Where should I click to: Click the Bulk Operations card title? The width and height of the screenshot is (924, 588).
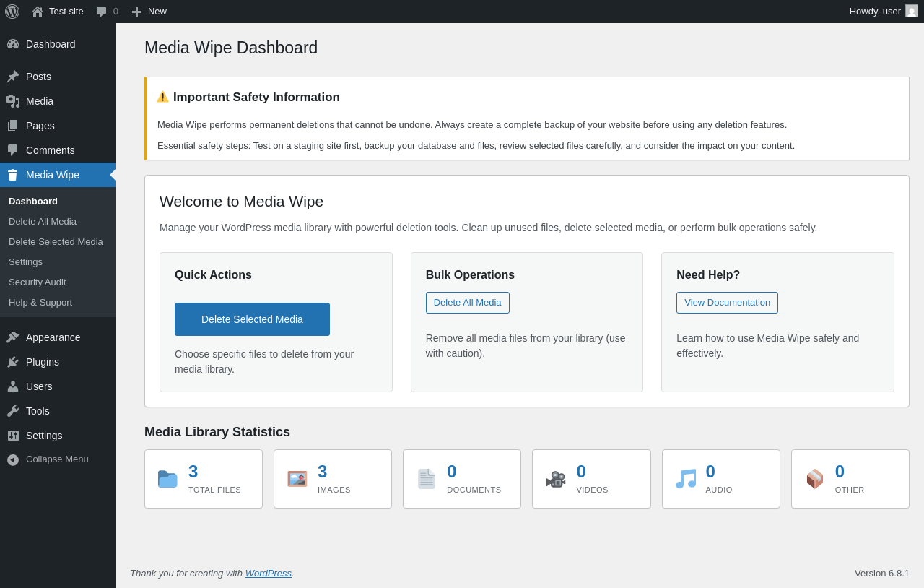pyautogui.click(x=470, y=275)
